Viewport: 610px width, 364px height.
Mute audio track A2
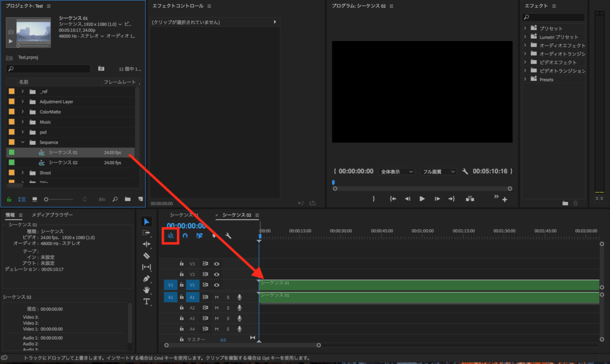[x=217, y=308]
